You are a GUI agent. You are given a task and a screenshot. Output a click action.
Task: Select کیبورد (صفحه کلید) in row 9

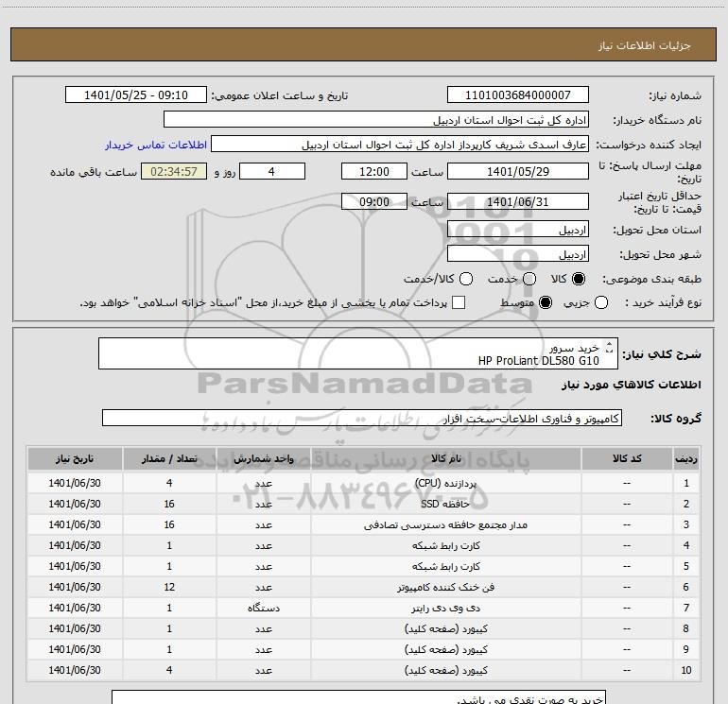click(445, 649)
